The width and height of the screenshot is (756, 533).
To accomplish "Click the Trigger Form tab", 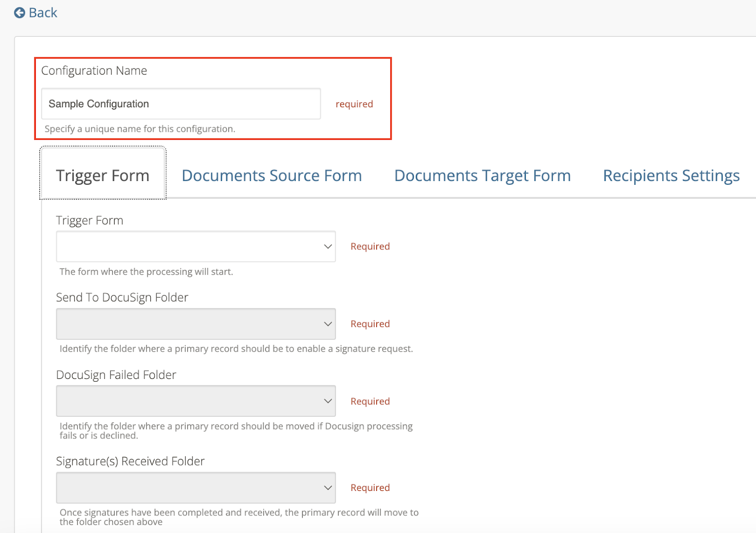I will coord(102,175).
